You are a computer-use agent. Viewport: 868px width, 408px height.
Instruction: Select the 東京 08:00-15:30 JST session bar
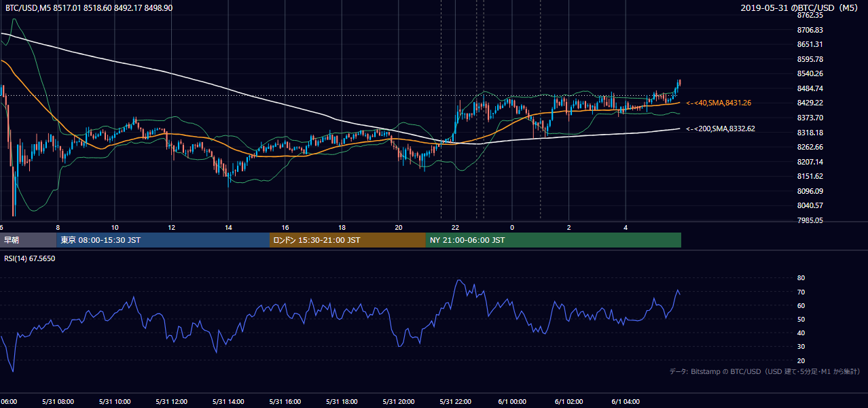click(163, 240)
